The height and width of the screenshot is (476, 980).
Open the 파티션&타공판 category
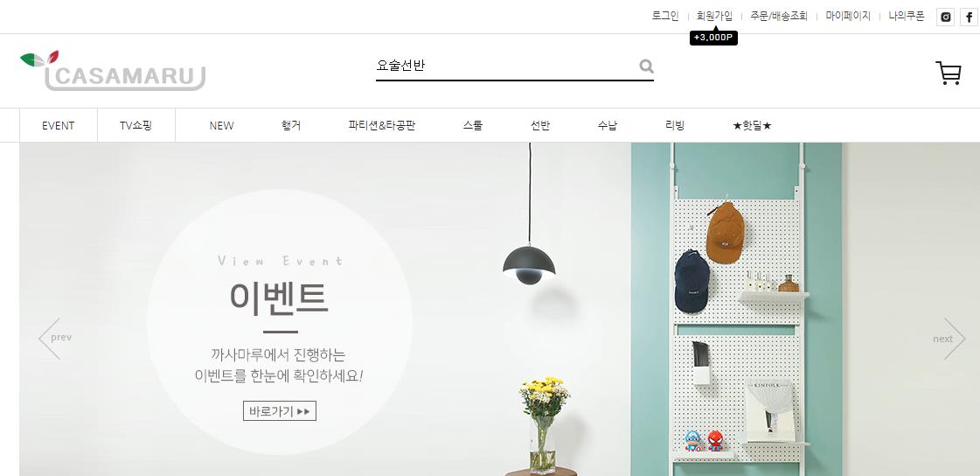click(x=382, y=125)
